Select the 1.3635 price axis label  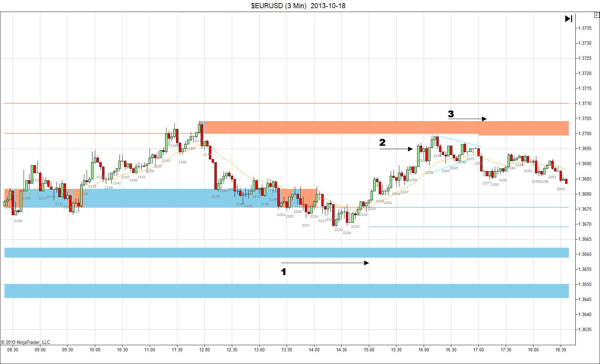585,329
